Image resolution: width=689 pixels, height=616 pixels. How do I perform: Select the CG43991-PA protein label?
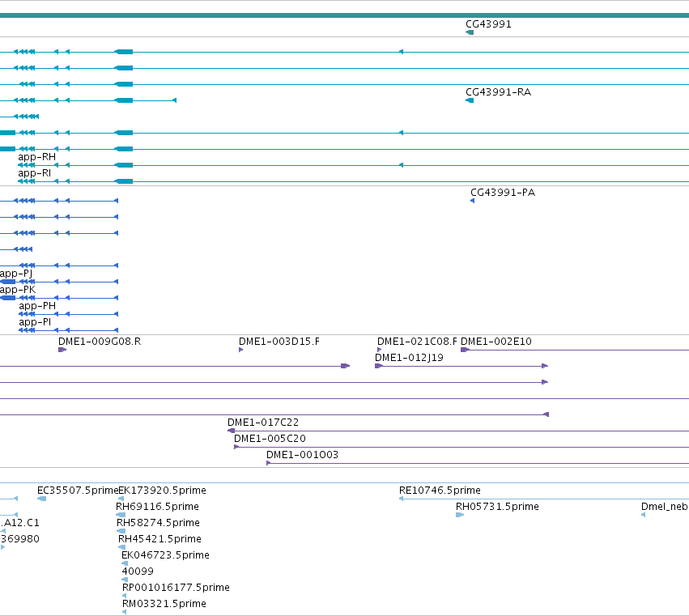tap(503, 193)
